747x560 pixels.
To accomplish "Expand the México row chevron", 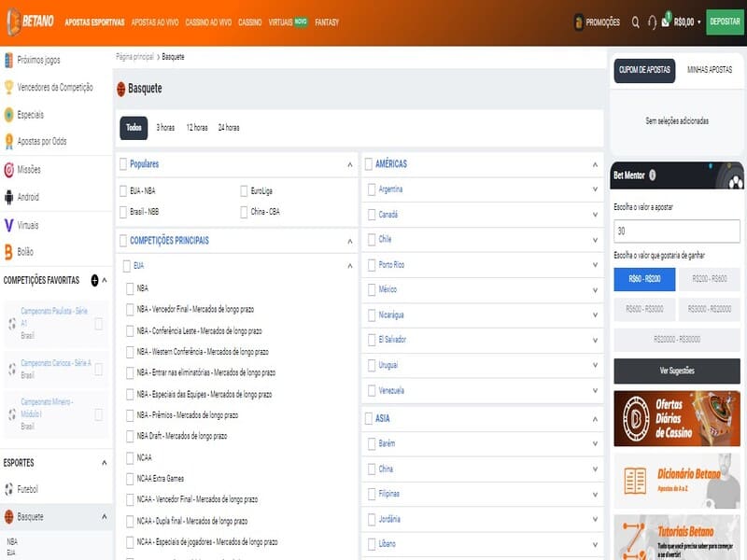I will (x=595, y=290).
